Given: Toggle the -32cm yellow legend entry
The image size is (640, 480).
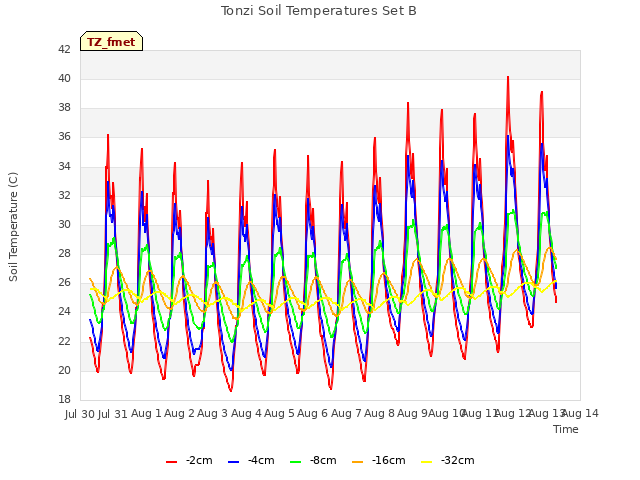Looking at the screenshot, I should pyautogui.click(x=448, y=460).
